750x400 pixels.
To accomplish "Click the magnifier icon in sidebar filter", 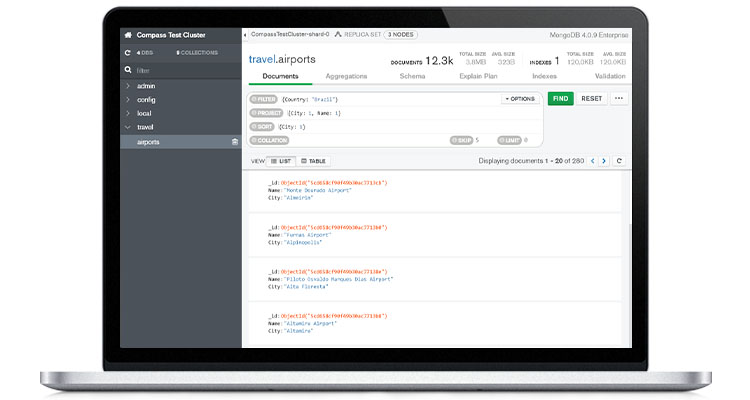I will (x=128, y=70).
